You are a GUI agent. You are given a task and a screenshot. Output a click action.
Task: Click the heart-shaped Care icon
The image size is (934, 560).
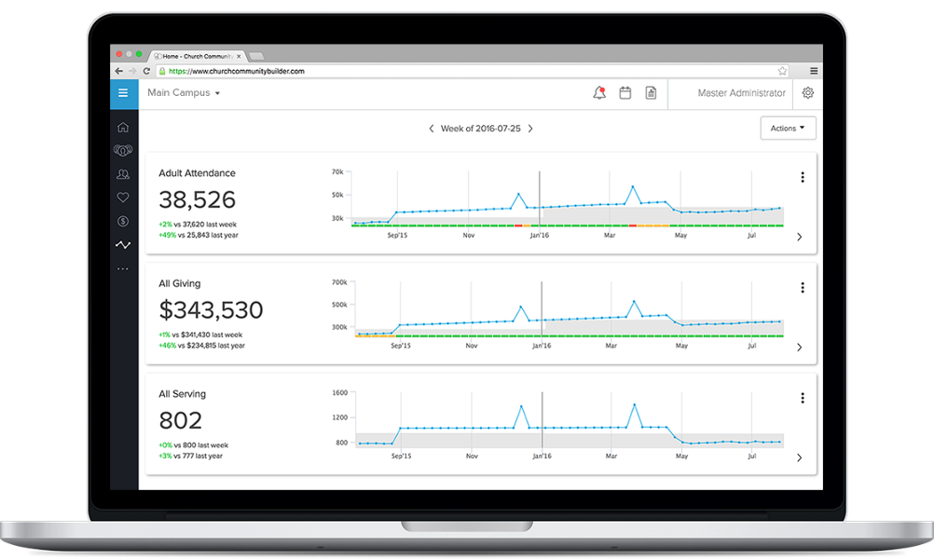[x=123, y=197]
